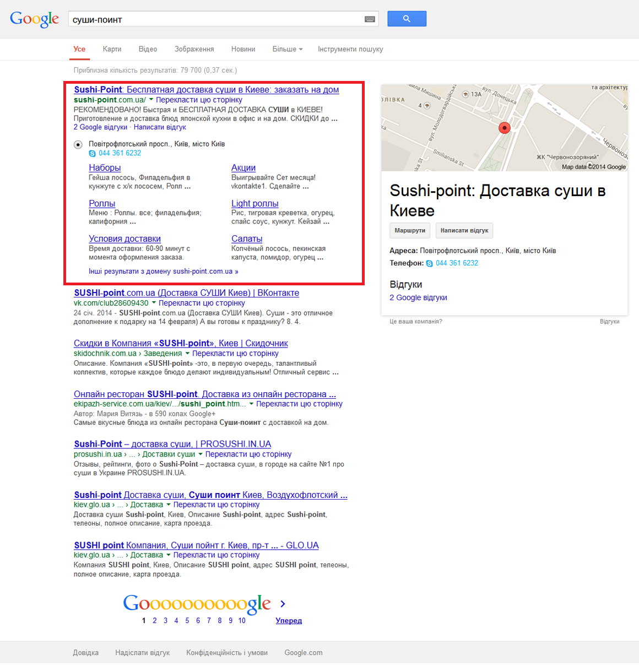Viewport: 639px width, 672px height.
Task: Click Відгуки link below side panel
Action: [x=609, y=322]
